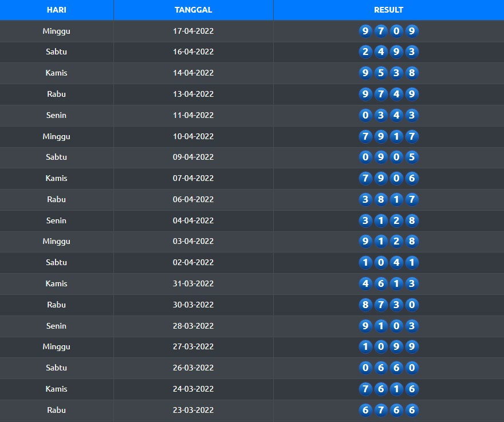Click first result ball in 17-04-2022 row
The image size is (504, 422).
click(365, 31)
